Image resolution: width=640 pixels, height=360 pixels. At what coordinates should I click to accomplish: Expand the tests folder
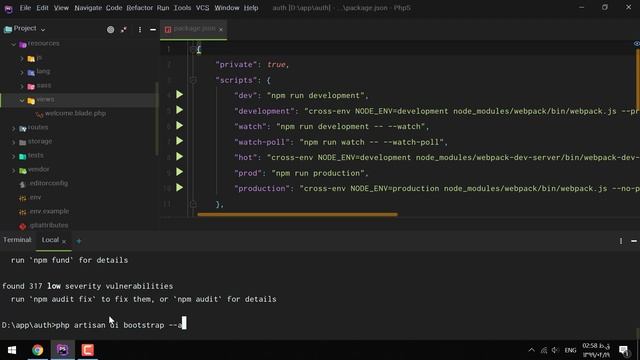pyautogui.click(x=13, y=156)
